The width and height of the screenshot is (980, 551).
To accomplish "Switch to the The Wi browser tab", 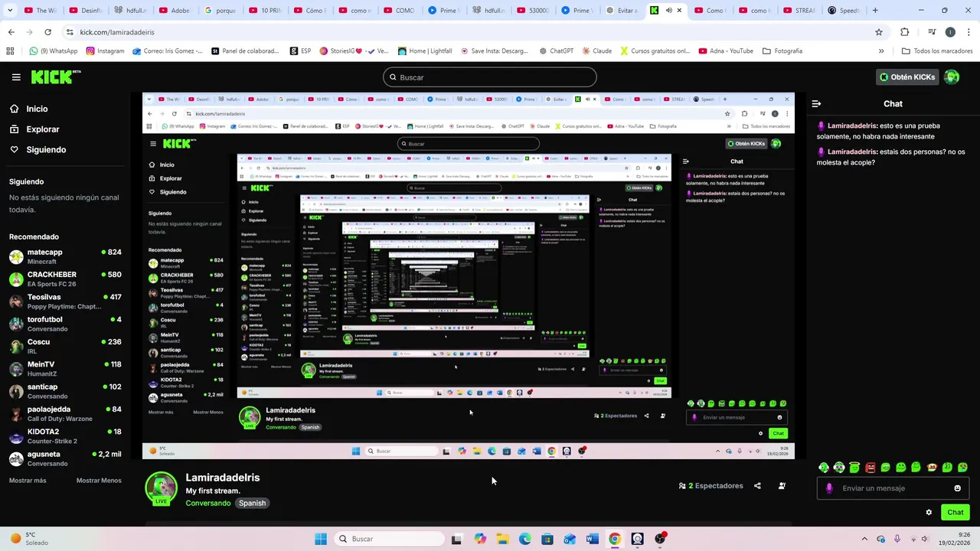I will pyautogui.click(x=41, y=11).
